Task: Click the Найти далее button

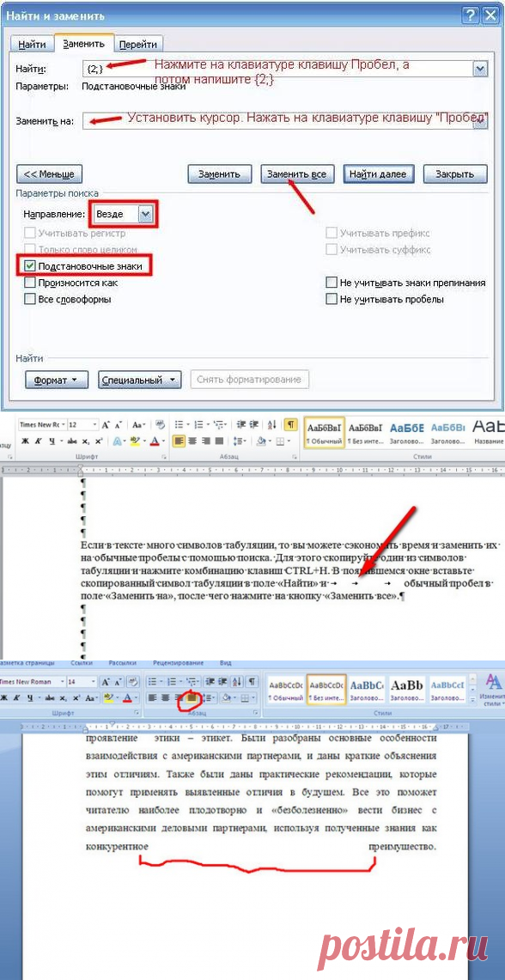Action: tap(378, 173)
